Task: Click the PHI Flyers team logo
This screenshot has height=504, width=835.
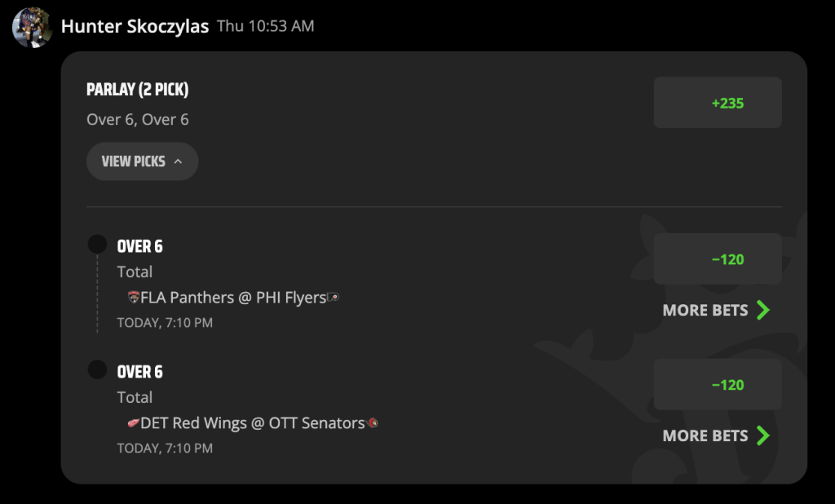Action: click(333, 298)
